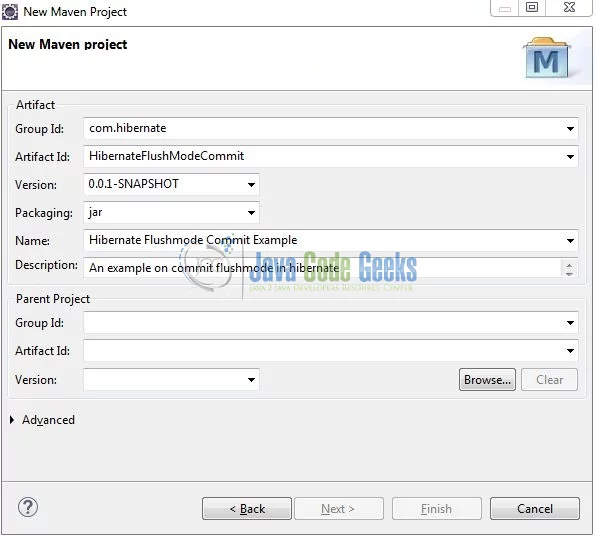Screen dimensions: 596x537
Task: Click the Eclipse icon in title bar
Action: (x=10, y=12)
